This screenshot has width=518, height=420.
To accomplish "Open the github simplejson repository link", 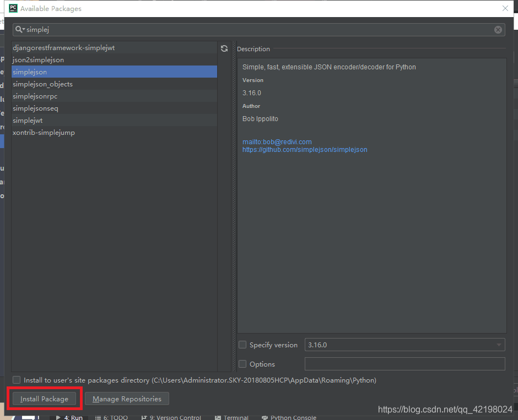I will 305,150.
